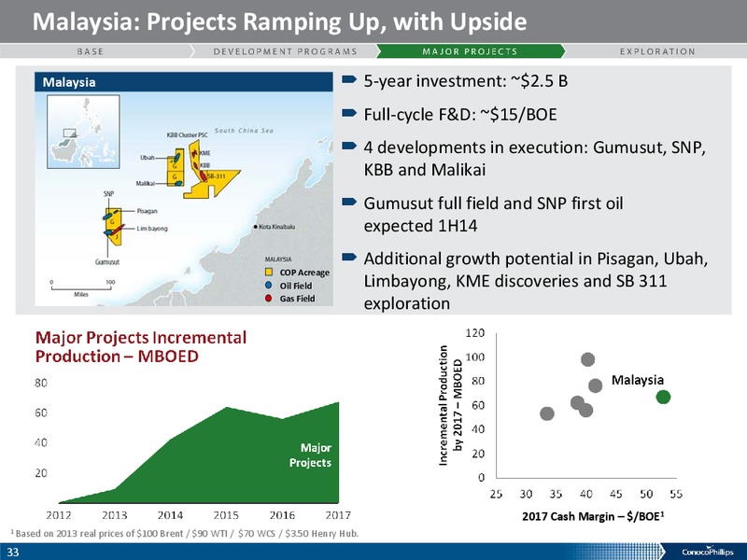Click the highest gray scatter point near 100
This screenshot has height=560, width=747.
[x=588, y=359]
